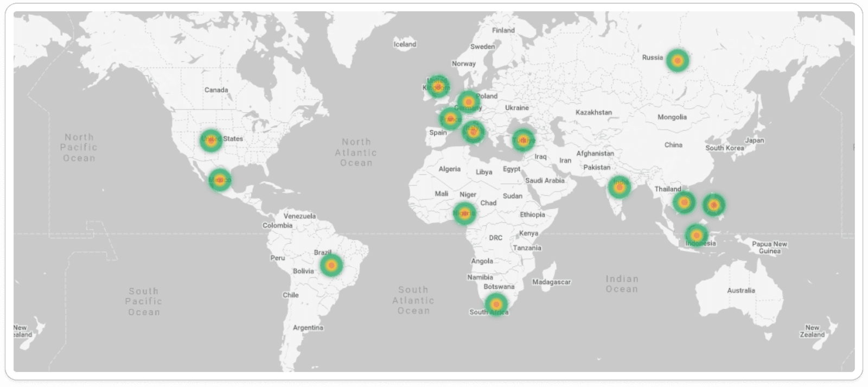868x387 pixels.
Task: Click the heatmap hotspot over the United Kingdom
Action: [x=437, y=86]
